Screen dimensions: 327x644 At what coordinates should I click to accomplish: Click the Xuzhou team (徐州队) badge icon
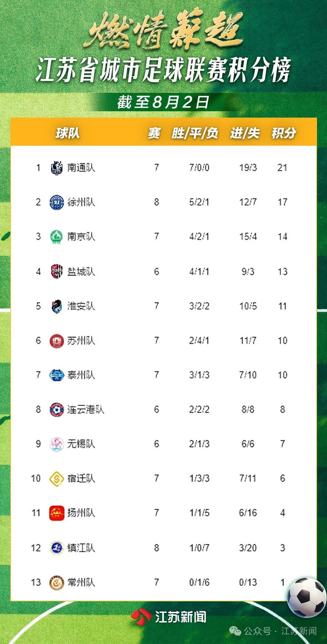click(57, 202)
